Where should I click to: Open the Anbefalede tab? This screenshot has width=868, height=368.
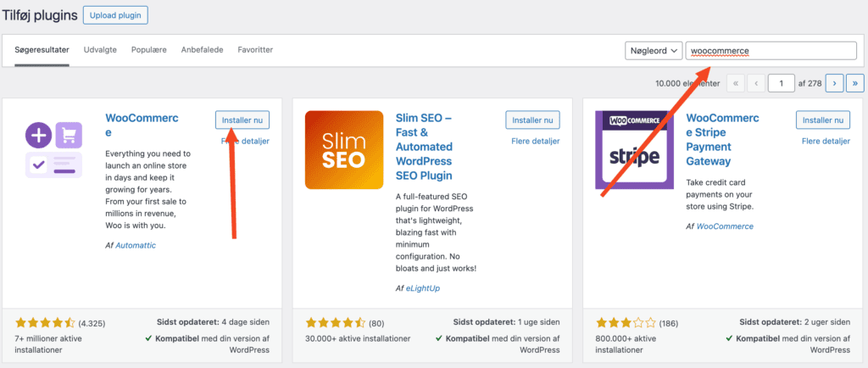point(202,50)
